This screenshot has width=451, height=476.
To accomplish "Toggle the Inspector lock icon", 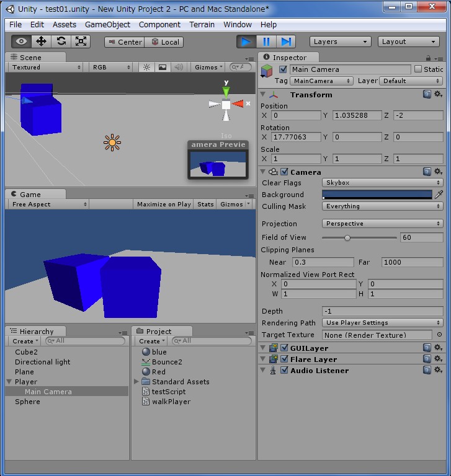I will (428, 58).
